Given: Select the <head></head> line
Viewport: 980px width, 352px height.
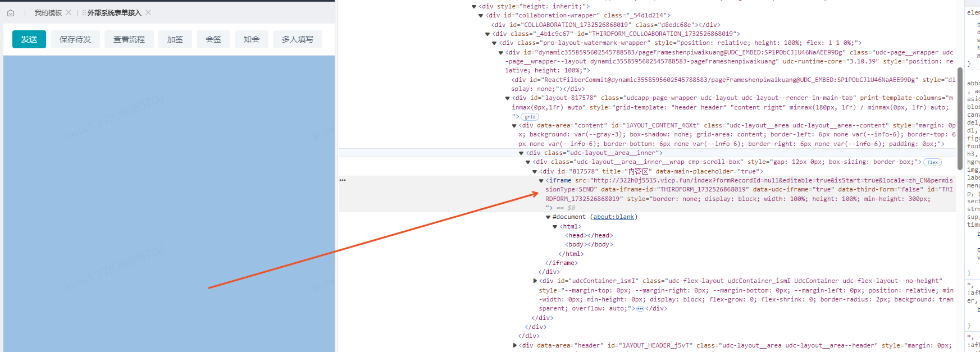Looking at the screenshot, I should 589,236.
